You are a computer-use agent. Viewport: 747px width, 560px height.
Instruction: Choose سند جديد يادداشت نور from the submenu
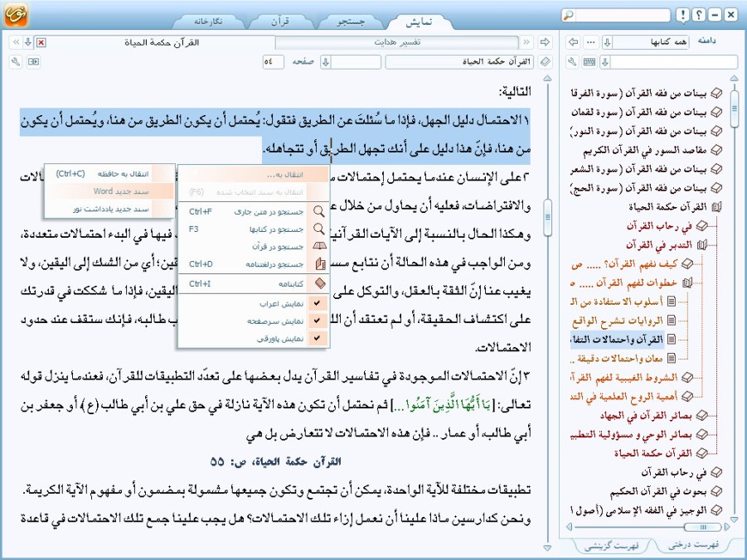tap(109, 209)
